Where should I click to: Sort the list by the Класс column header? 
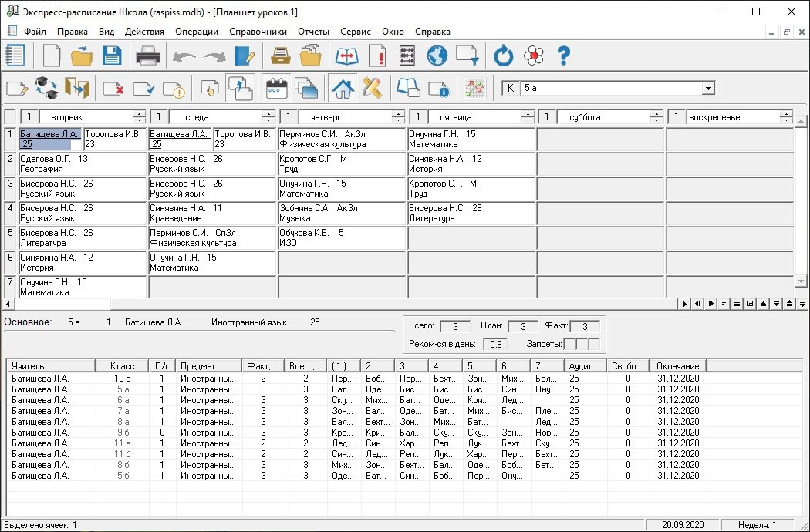click(122, 366)
